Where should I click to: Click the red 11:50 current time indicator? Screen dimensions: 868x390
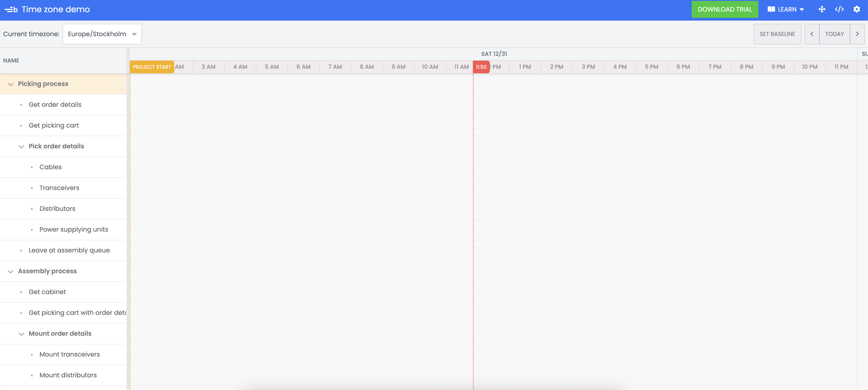(x=481, y=67)
